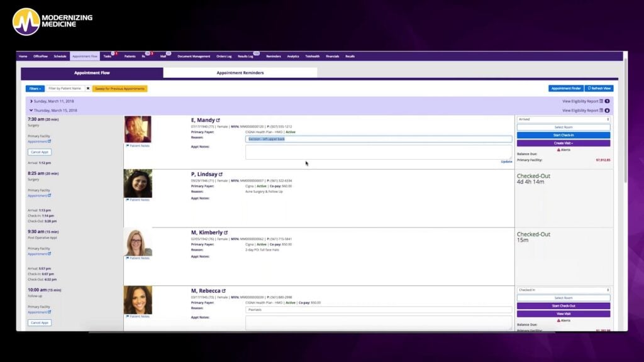Open Financials in navigation bar
This screenshot has width=644, height=362.
tap(333, 56)
